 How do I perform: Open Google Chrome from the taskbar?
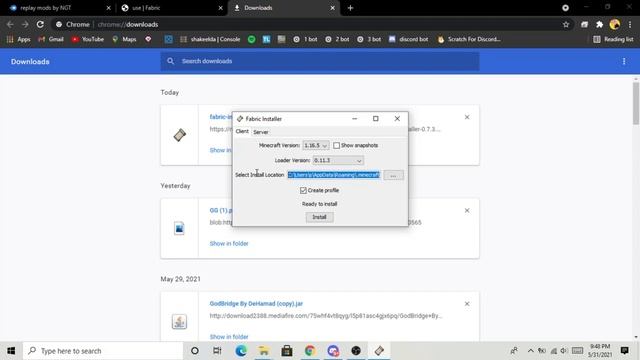[x=310, y=351]
